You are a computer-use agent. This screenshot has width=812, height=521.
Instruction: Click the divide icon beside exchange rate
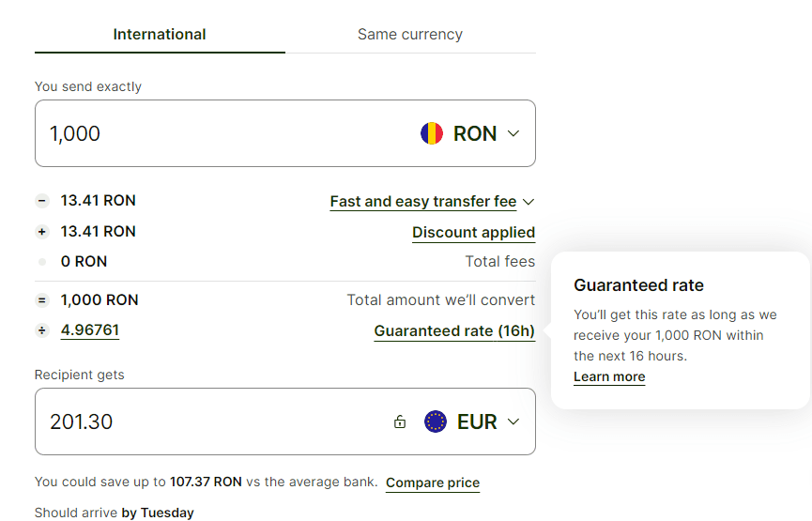coord(41,330)
